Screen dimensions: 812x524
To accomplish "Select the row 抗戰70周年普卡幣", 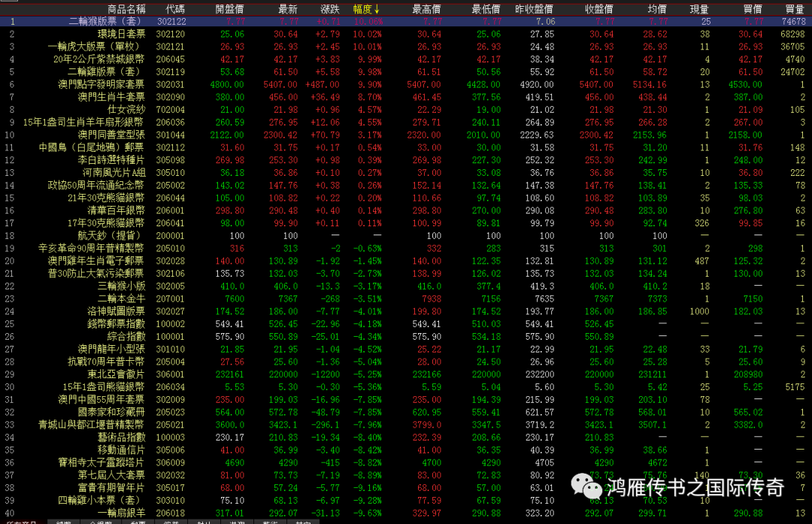I will point(406,362).
